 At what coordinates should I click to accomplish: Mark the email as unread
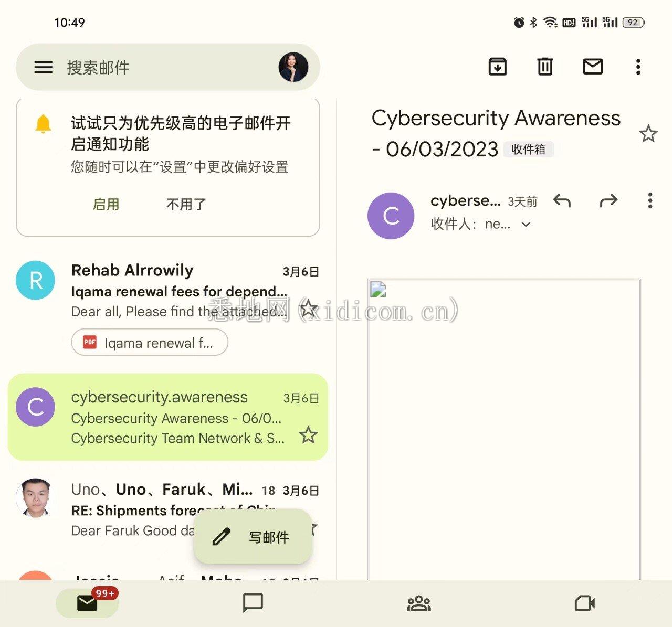(593, 67)
